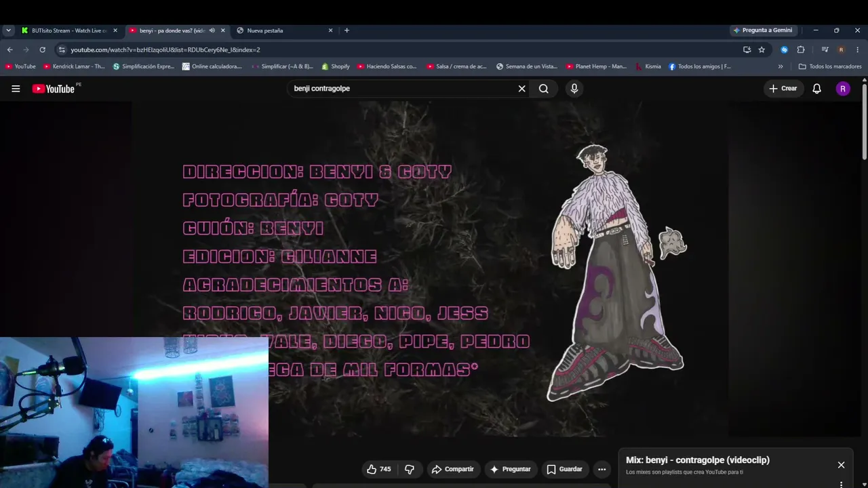Screen dimensions: 868x488
Task: Open the Shopify bookmark
Action: pos(336,66)
